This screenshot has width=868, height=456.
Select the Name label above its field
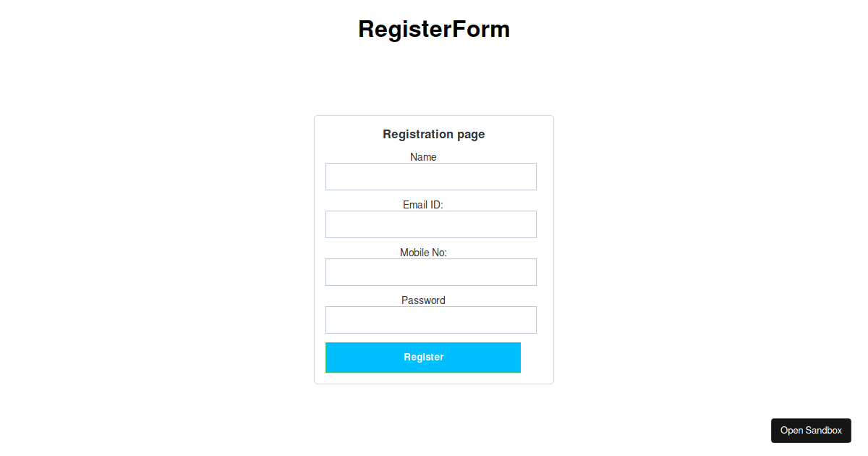coord(423,157)
